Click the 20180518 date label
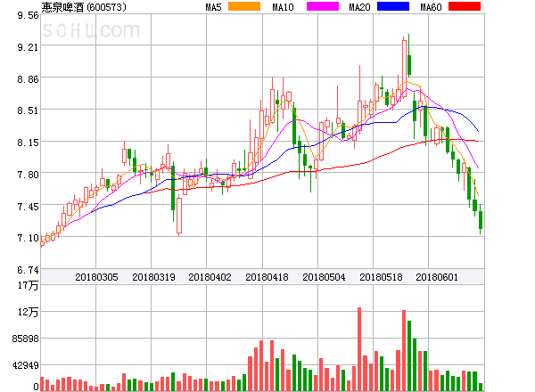This screenshot has height=392, width=535. 381,277
